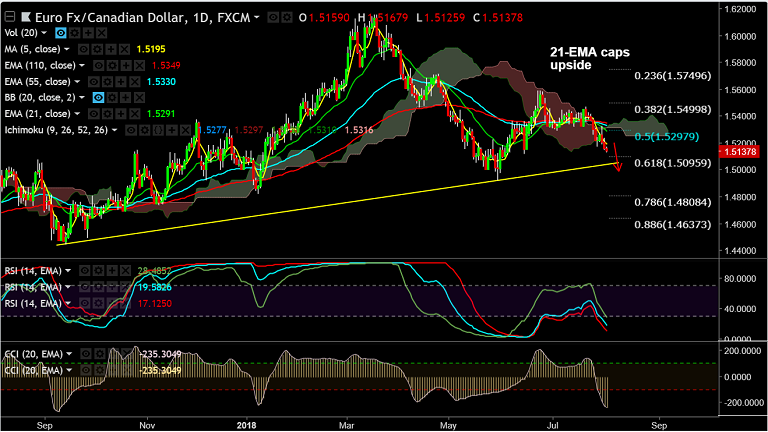Select Fibonacci label 0.786(1.48084)
Screen dimensions: 768x432
(x=672, y=202)
